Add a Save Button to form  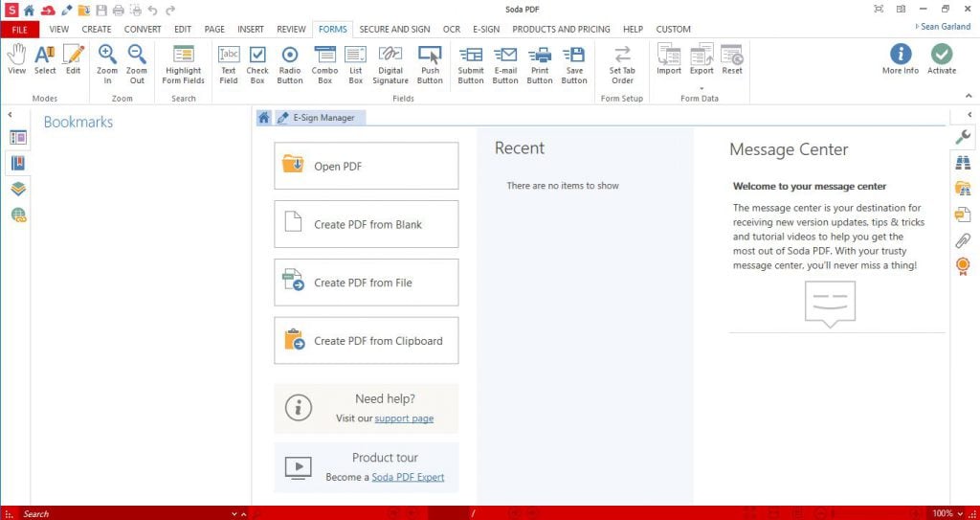click(x=574, y=64)
